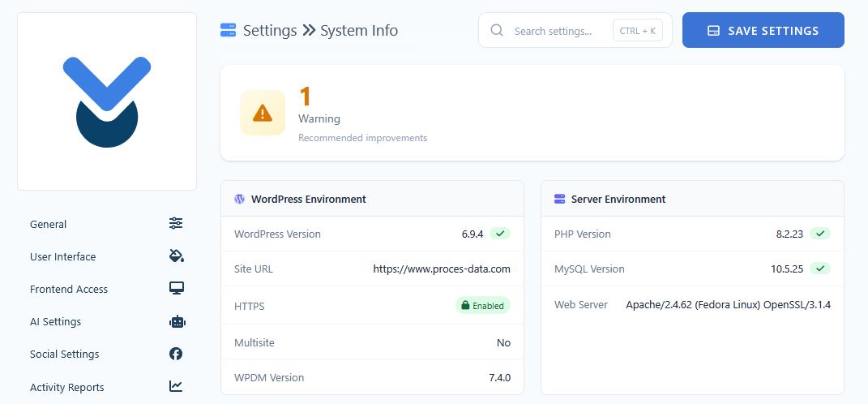Click the large warning count 1
This screenshot has height=404, width=868.
(x=305, y=97)
